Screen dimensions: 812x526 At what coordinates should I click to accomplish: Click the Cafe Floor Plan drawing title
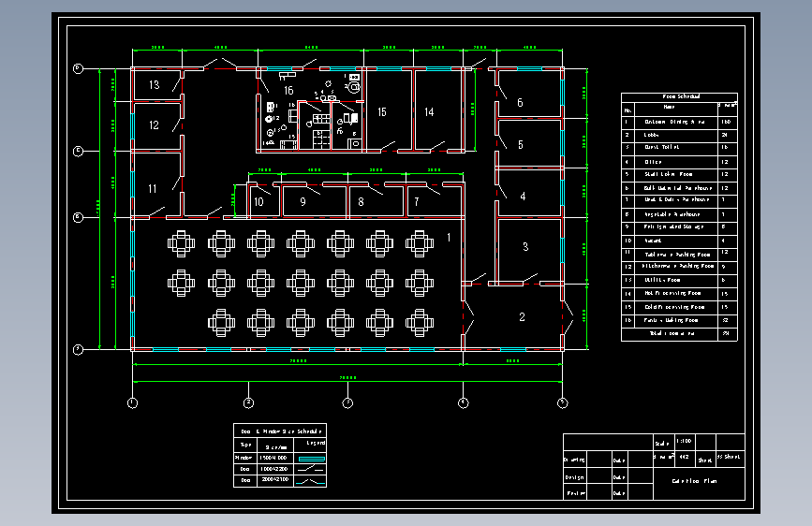(x=694, y=481)
